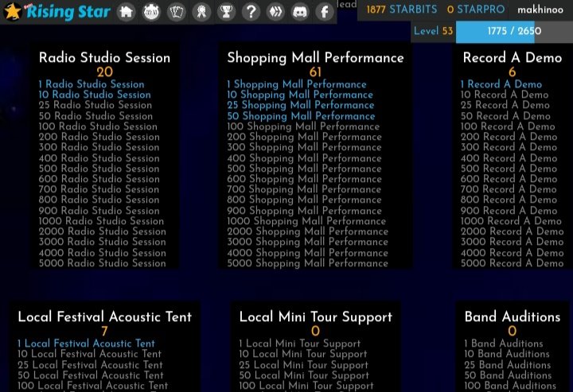This screenshot has height=392, width=573.
Task: Click the 1877 STARBITS balance
Action: coord(402,9)
